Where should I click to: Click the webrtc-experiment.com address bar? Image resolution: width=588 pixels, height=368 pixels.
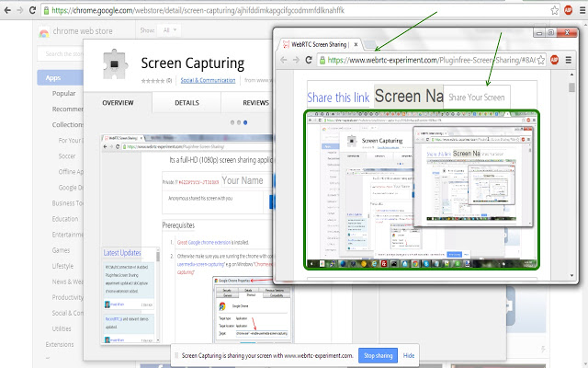(431, 60)
